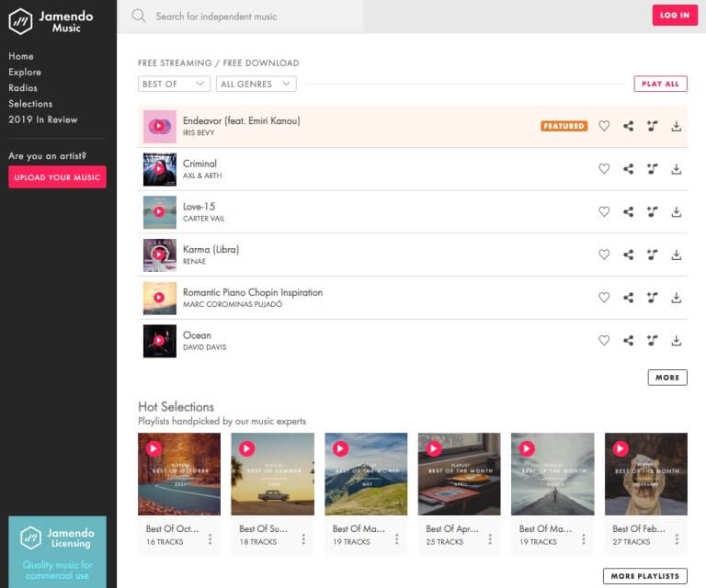Open artist DAVID DAVIS
This screenshot has height=588, width=706.
204,347
